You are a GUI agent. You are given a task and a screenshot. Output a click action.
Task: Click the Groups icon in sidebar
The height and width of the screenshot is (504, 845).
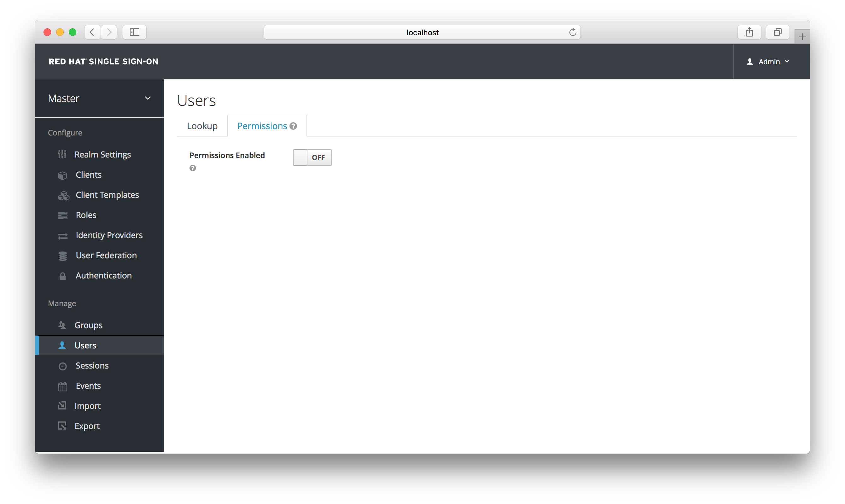62,324
